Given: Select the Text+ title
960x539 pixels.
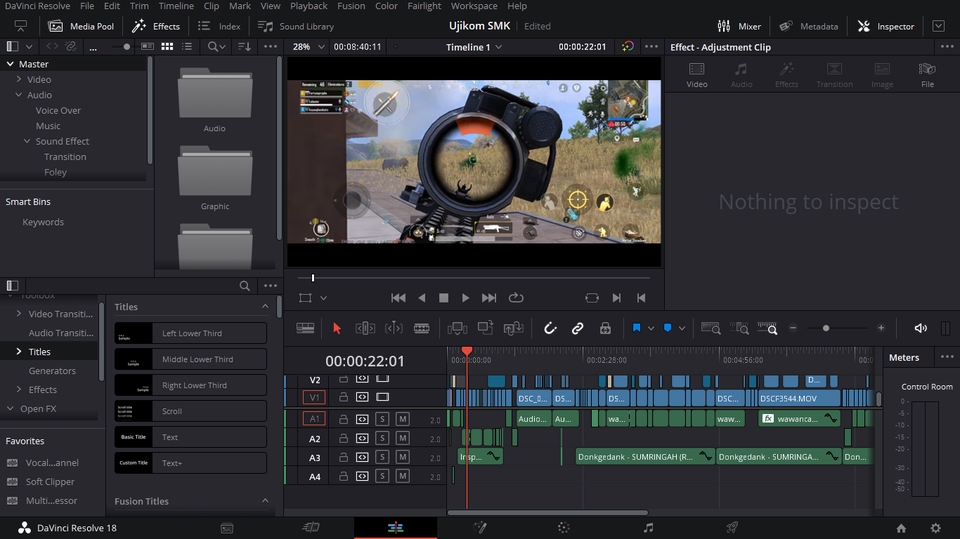Looking at the screenshot, I should coord(190,463).
